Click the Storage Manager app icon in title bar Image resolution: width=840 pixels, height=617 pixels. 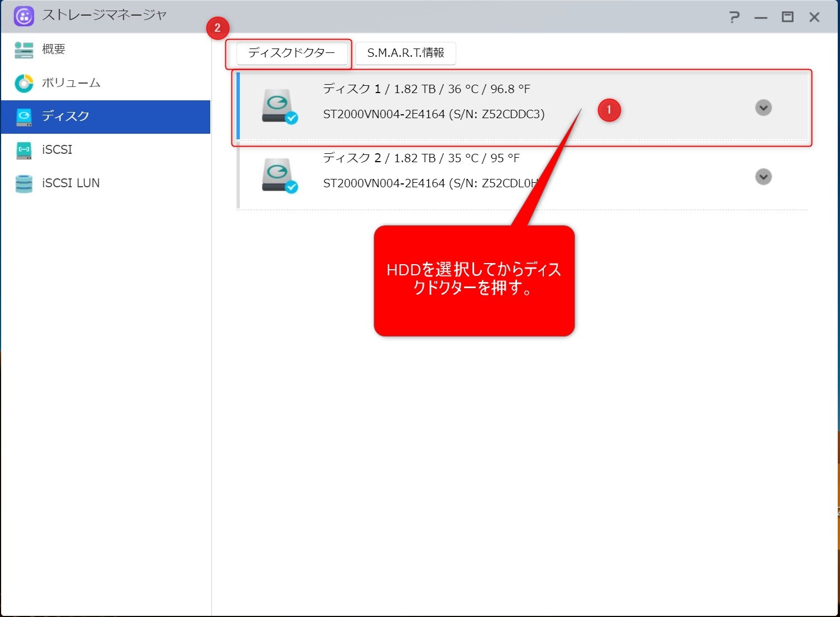(23, 16)
